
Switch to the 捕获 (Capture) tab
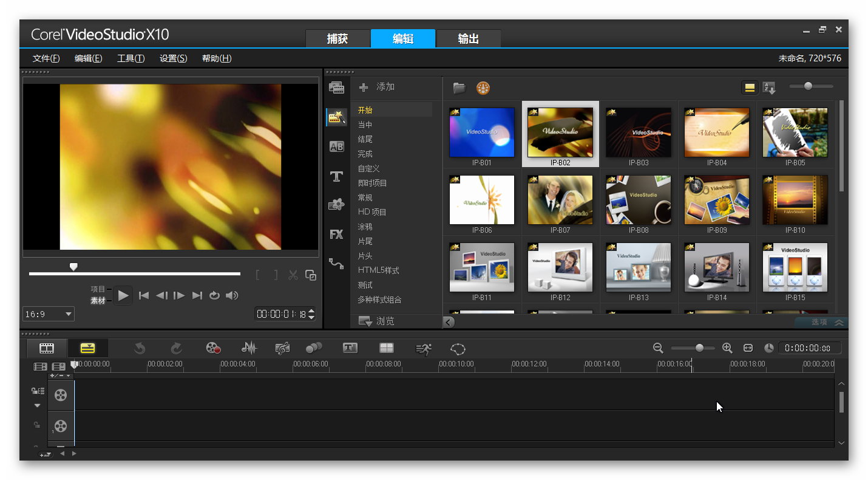pos(337,39)
